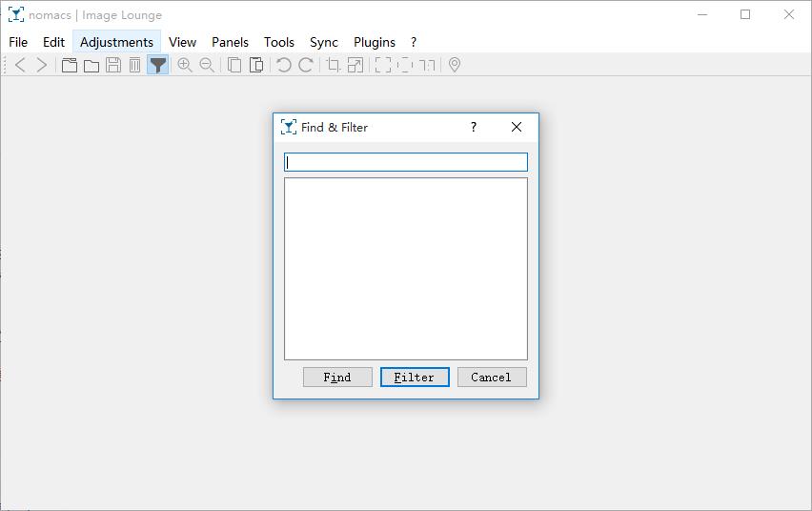Rotate clockwise icon
This screenshot has height=511, width=812.
point(306,65)
